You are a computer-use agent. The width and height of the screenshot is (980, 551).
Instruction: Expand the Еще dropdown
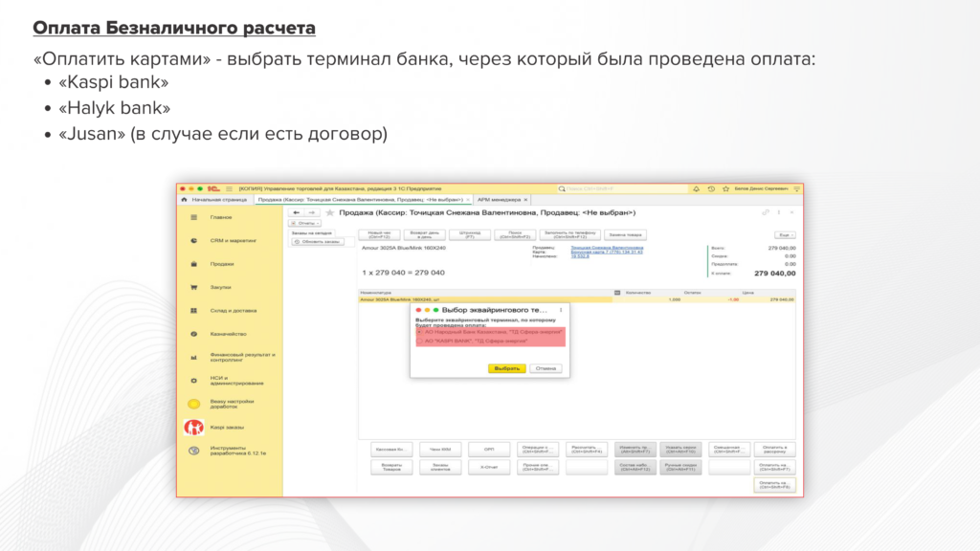(785, 235)
